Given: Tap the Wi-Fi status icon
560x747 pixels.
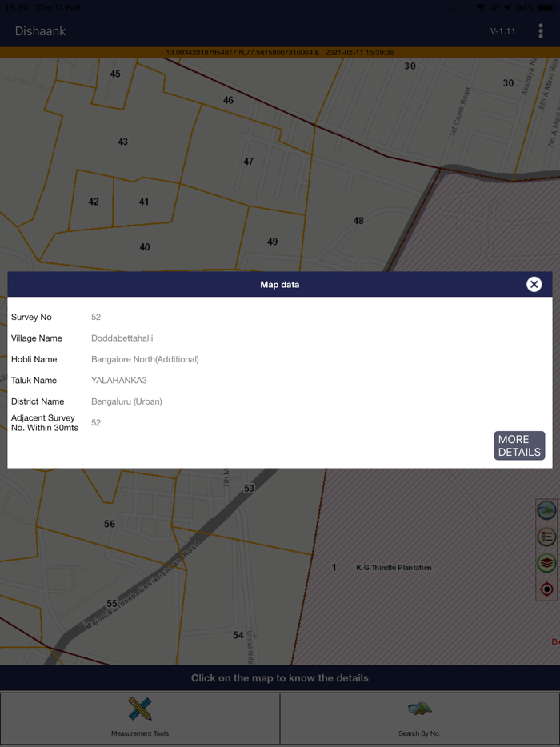Looking at the screenshot, I should tap(480, 8).
